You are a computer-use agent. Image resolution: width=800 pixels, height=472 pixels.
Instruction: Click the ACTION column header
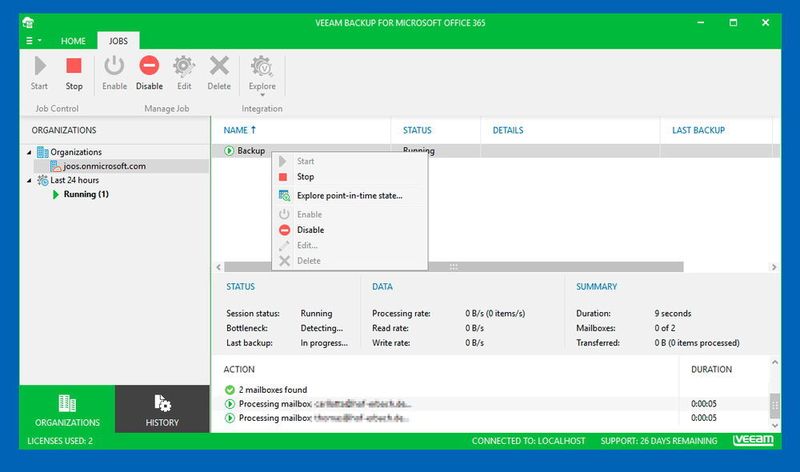coord(239,369)
